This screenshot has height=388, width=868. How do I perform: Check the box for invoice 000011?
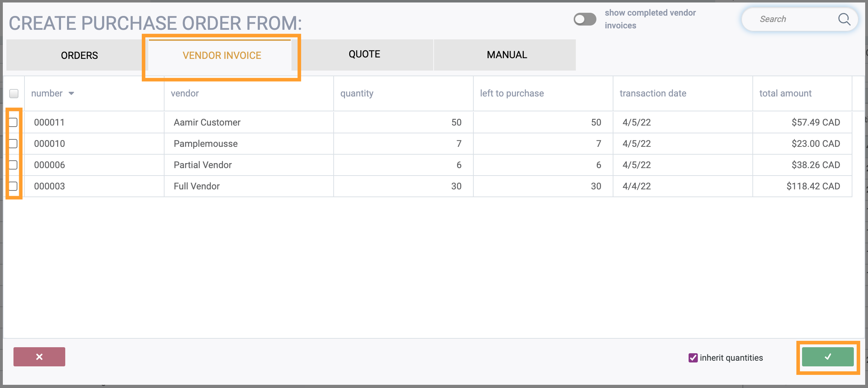13,122
